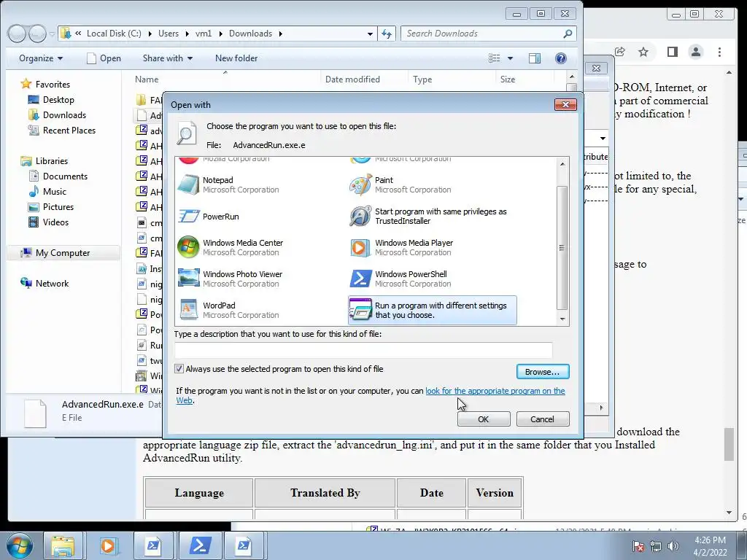Click the Explorer back arrow button
Viewport: 747px width, 560px height.
(17, 34)
